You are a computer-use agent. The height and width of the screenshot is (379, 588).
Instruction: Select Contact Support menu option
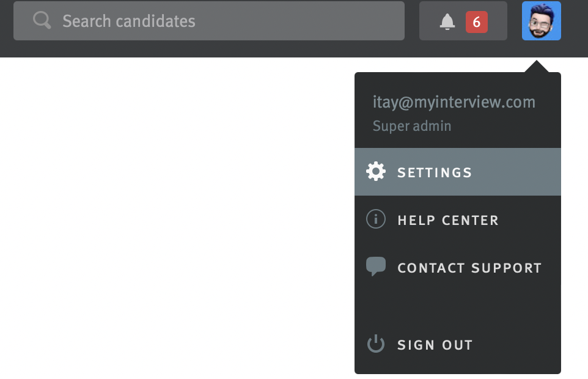tap(457, 268)
